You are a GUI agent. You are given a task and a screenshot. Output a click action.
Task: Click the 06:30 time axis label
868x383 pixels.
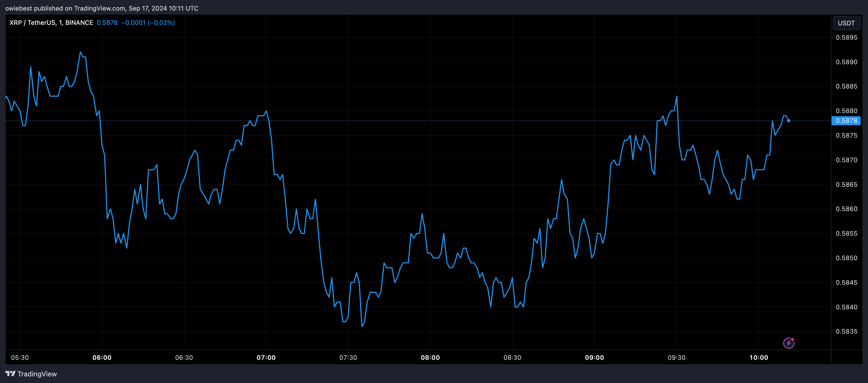[184, 357]
